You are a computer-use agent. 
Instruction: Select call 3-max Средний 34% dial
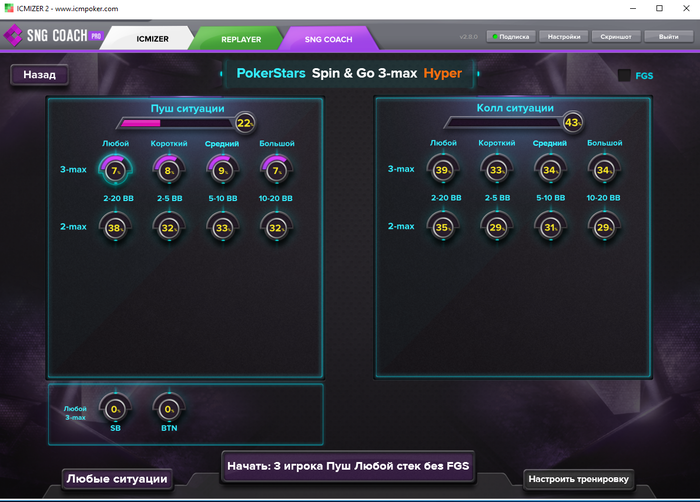550,170
